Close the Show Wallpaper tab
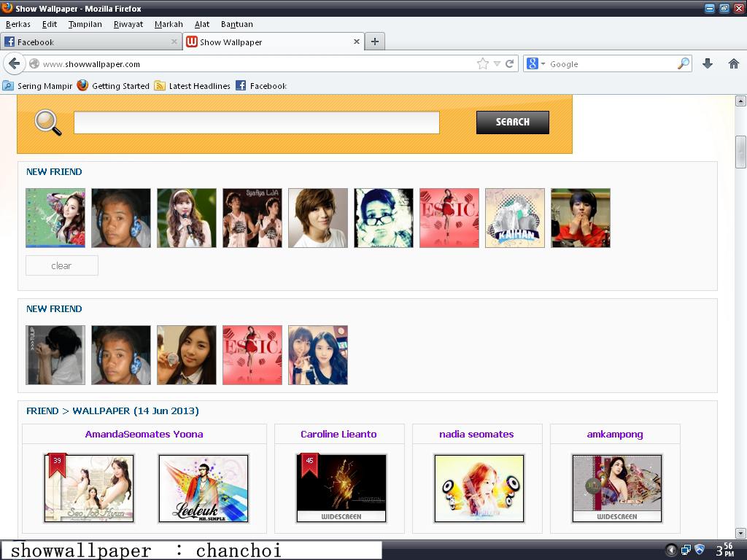Screen dimensions: 747x560 (357, 42)
